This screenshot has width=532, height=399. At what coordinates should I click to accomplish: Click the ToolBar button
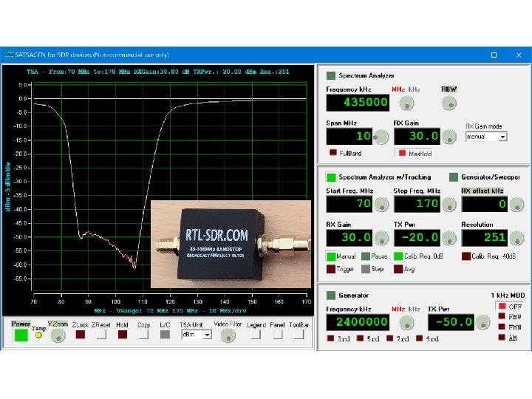(299, 335)
